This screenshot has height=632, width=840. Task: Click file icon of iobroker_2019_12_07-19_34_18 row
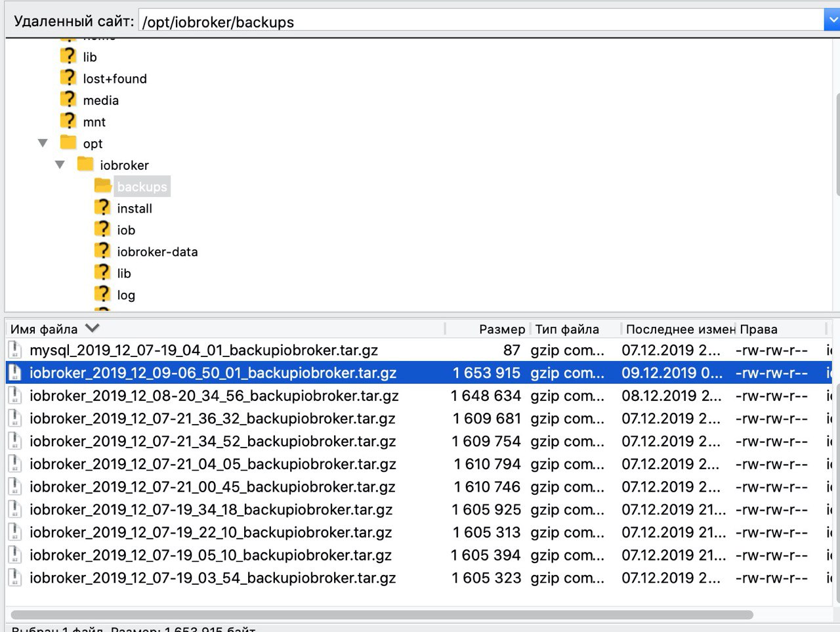pos(14,509)
